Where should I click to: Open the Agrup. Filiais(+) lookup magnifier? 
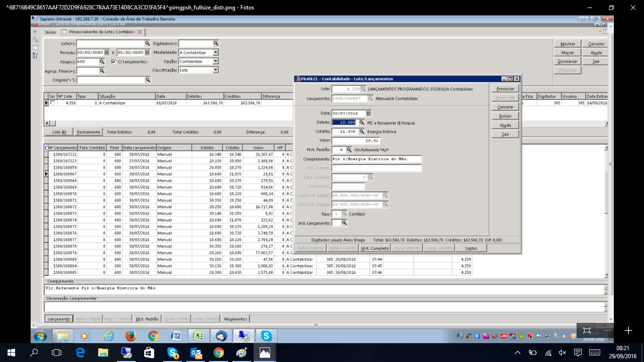pyautogui.click(x=101, y=71)
